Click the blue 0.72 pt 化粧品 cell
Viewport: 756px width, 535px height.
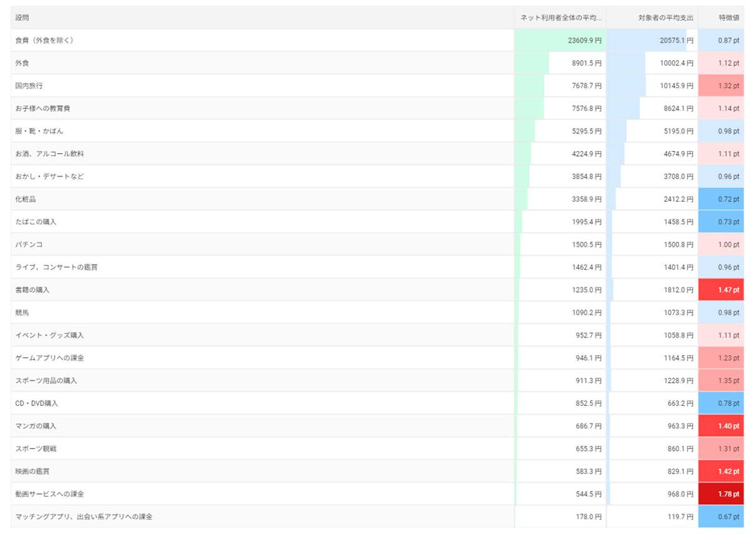(x=721, y=199)
